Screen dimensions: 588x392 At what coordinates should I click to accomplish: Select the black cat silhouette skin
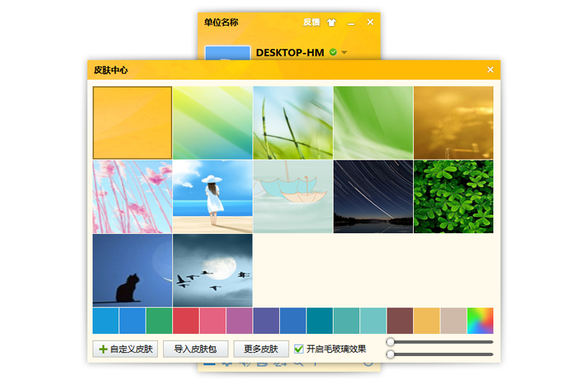132,270
